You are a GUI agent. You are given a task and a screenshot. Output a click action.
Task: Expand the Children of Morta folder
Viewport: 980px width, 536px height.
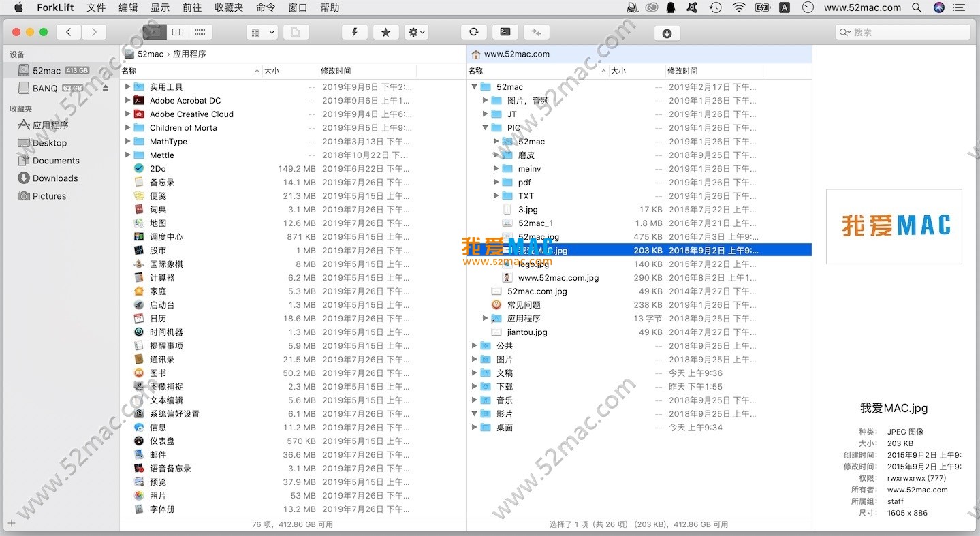[127, 127]
